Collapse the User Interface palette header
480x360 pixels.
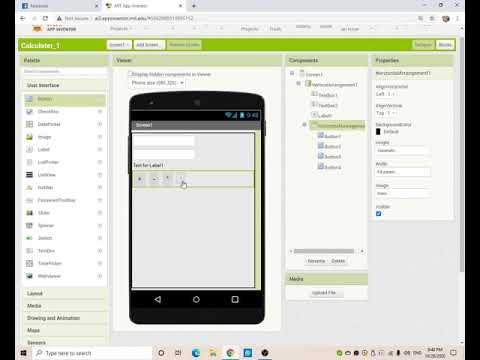click(x=65, y=85)
